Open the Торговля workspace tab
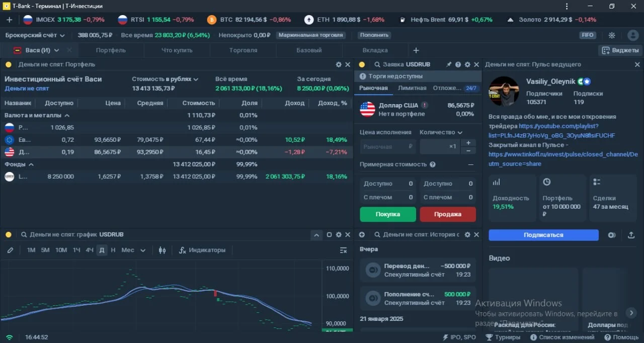The width and height of the screenshot is (644, 343). tap(243, 50)
